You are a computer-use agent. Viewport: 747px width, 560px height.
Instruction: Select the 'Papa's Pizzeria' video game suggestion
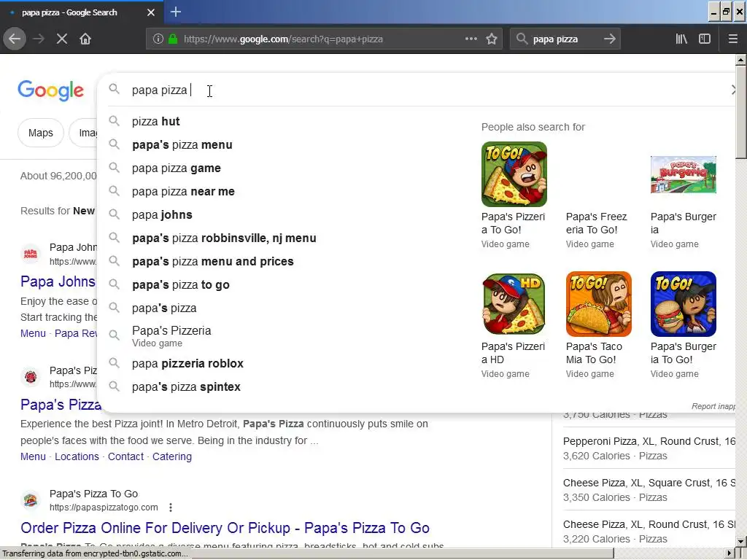pyautogui.click(x=171, y=336)
